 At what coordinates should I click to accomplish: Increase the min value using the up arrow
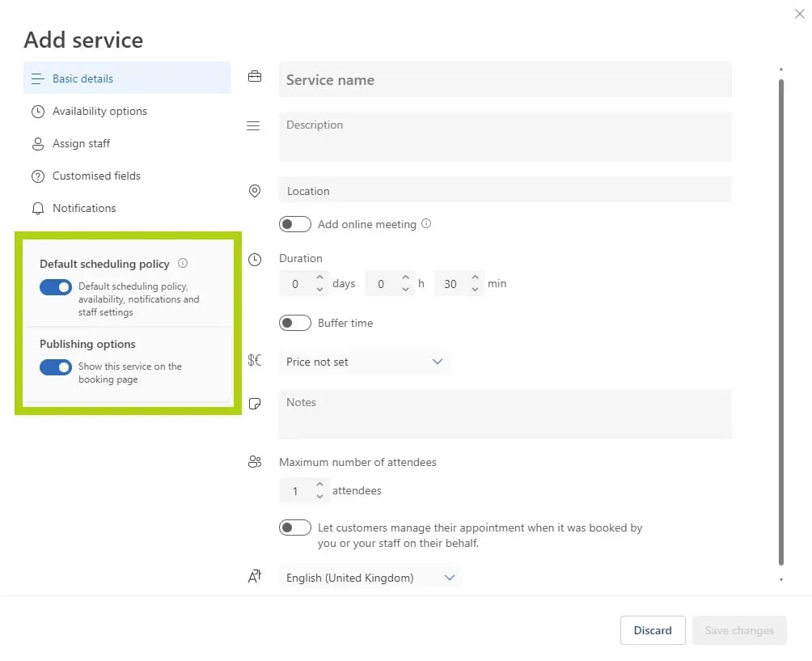point(475,279)
